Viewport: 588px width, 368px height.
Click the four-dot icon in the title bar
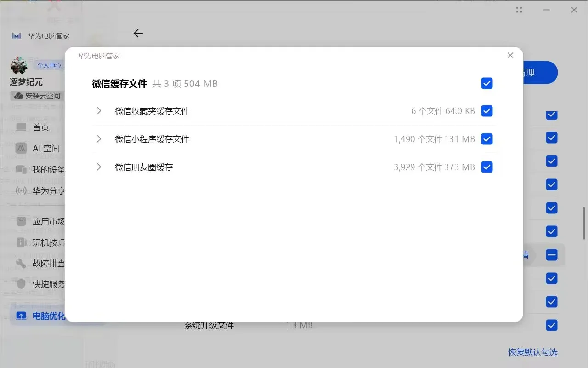(519, 10)
